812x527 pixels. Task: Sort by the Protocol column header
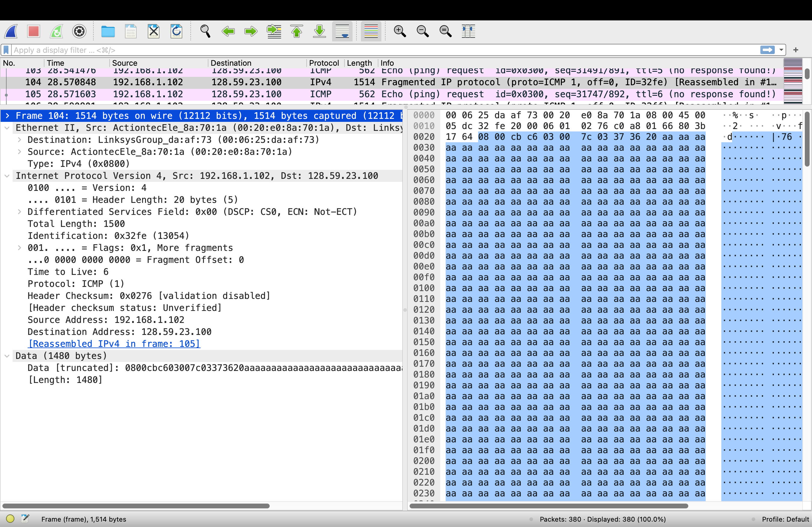coord(323,63)
